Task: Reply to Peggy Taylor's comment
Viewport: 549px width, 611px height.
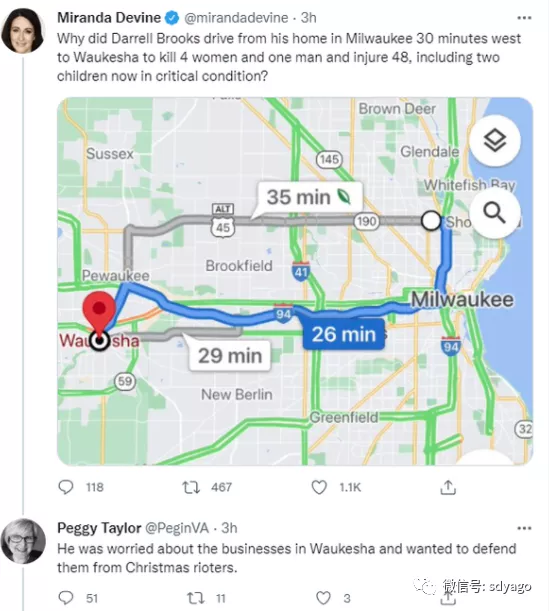Action: pyautogui.click(x=65, y=597)
